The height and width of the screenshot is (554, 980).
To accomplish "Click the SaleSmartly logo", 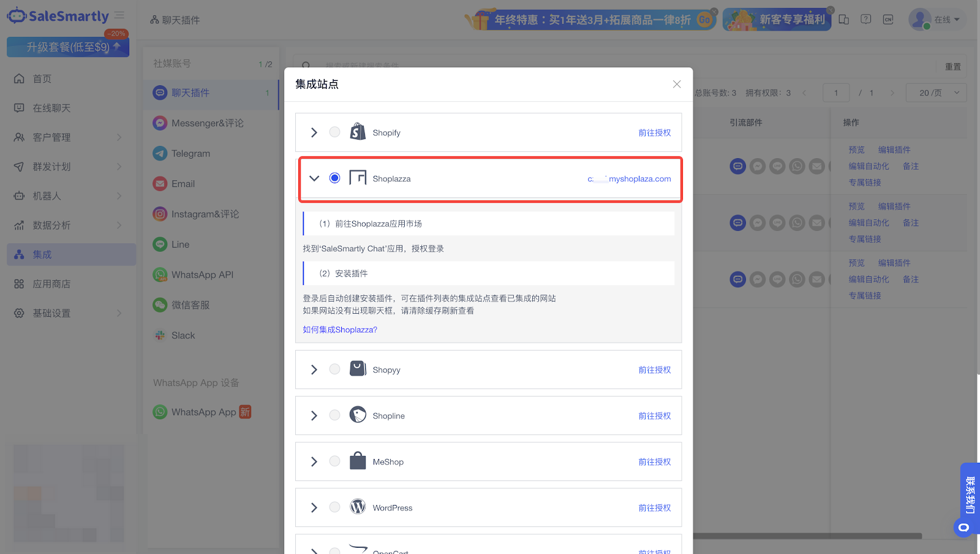I will pyautogui.click(x=58, y=16).
